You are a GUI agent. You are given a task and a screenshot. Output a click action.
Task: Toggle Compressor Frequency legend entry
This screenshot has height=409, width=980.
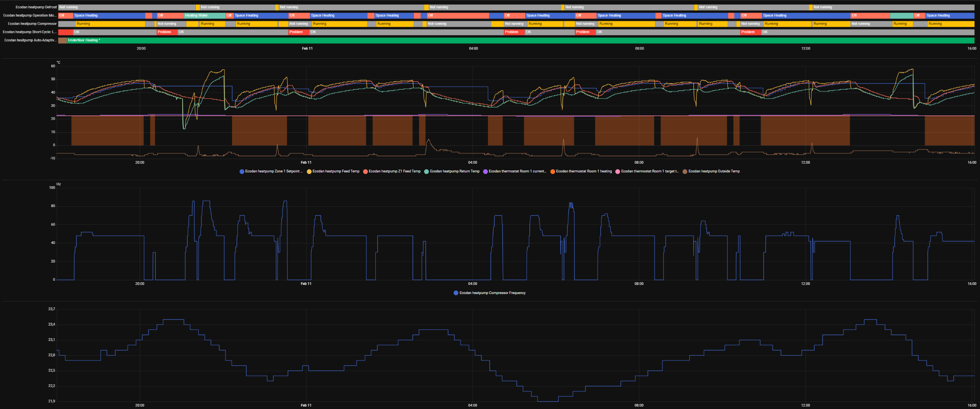tap(492, 293)
